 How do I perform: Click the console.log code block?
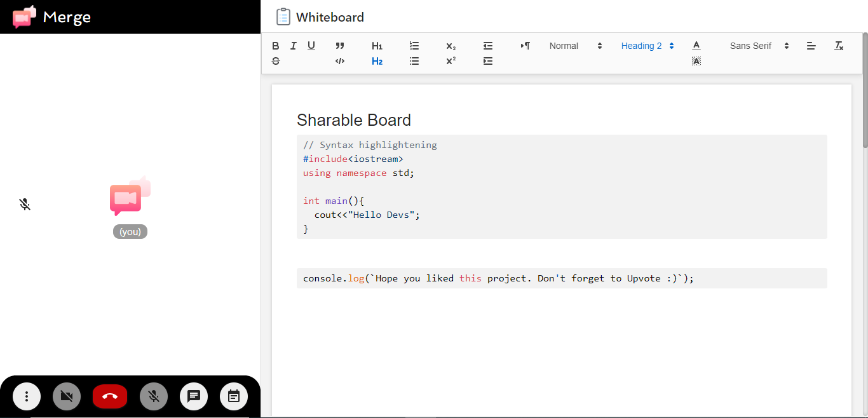pyautogui.click(x=562, y=278)
